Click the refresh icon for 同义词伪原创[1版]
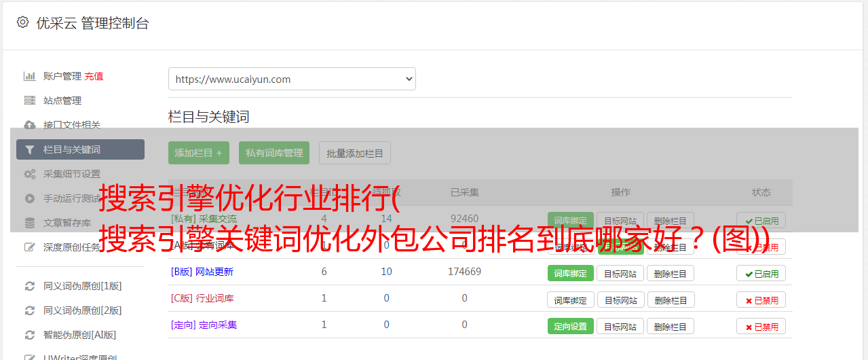 click(30, 286)
